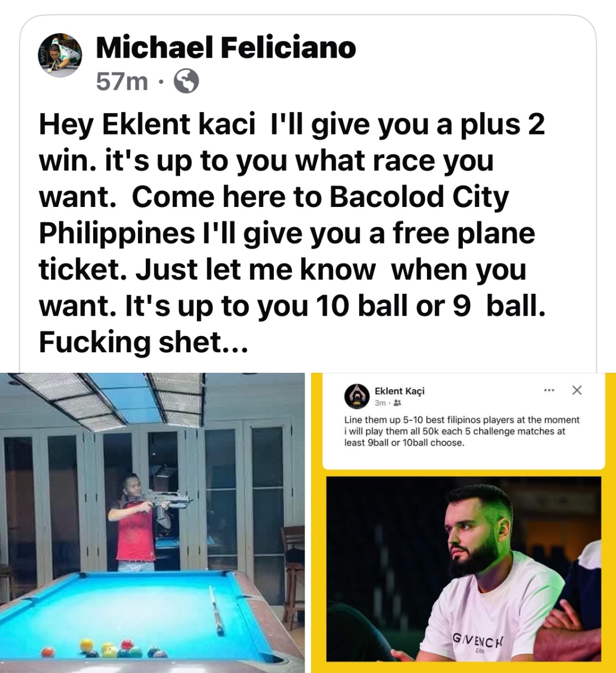Click the 3m timestamp on the embedded post
The width and height of the screenshot is (616, 673).
(380, 403)
